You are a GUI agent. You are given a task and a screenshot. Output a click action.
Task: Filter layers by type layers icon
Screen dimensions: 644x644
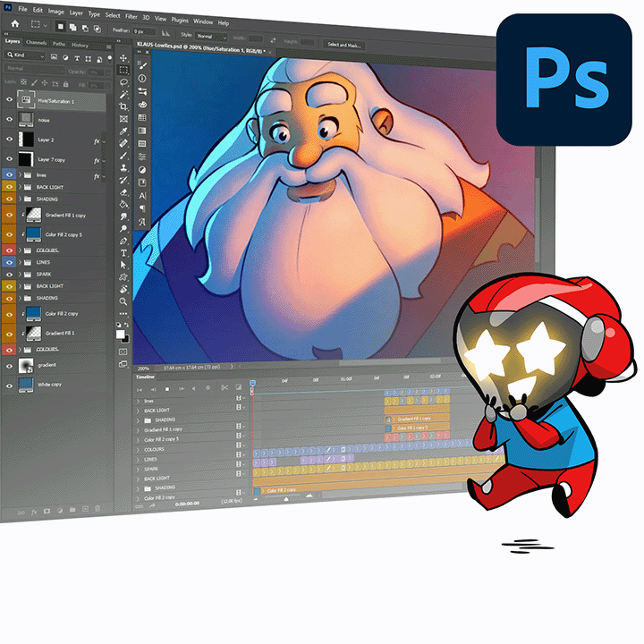coord(77,59)
